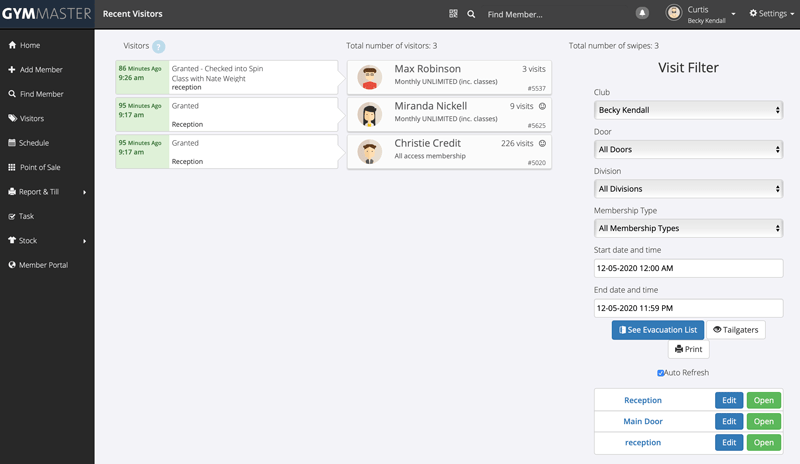
Task: Expand the Door dropdown All Doors
Action: pos(688,149)
